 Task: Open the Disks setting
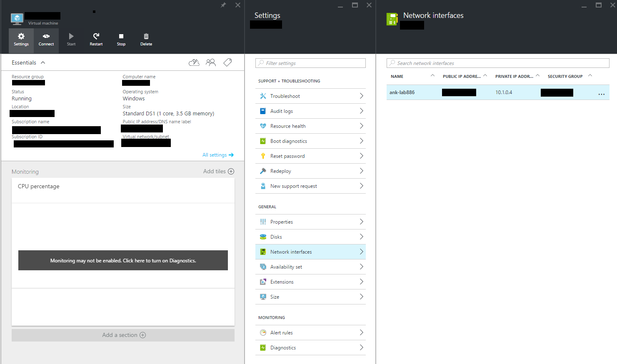310,237
